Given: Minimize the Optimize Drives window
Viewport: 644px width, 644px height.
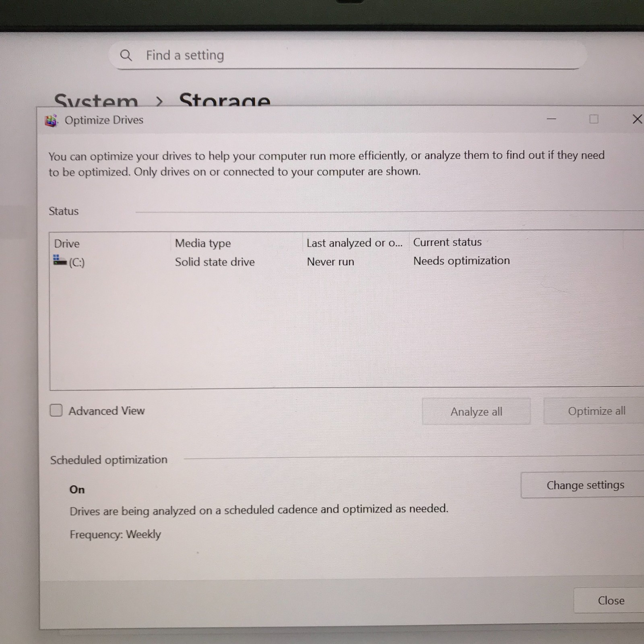Looking at the screenshot, I should (551, 119).
